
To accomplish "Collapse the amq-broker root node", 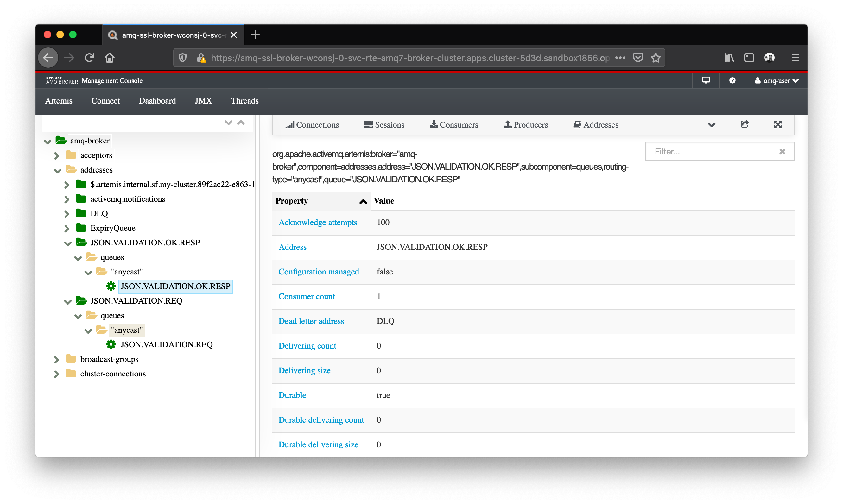I will tap(48, 141).
